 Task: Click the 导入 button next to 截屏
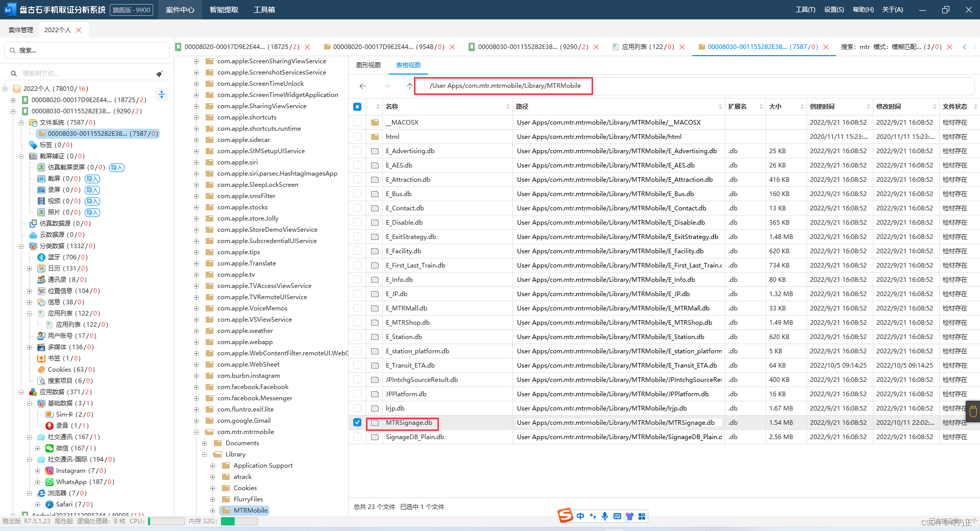click(x=92, y=179)
